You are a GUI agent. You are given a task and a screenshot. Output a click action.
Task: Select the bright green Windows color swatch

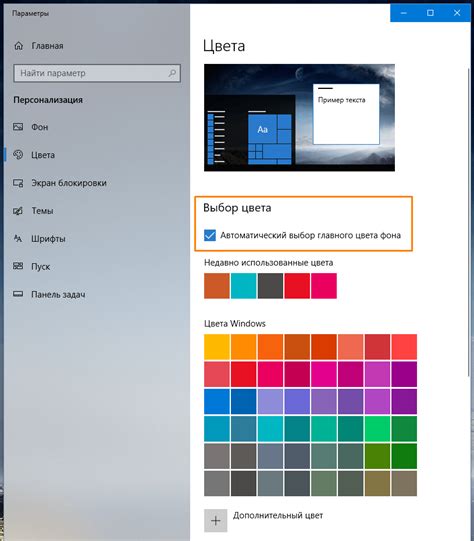(377, 429)
